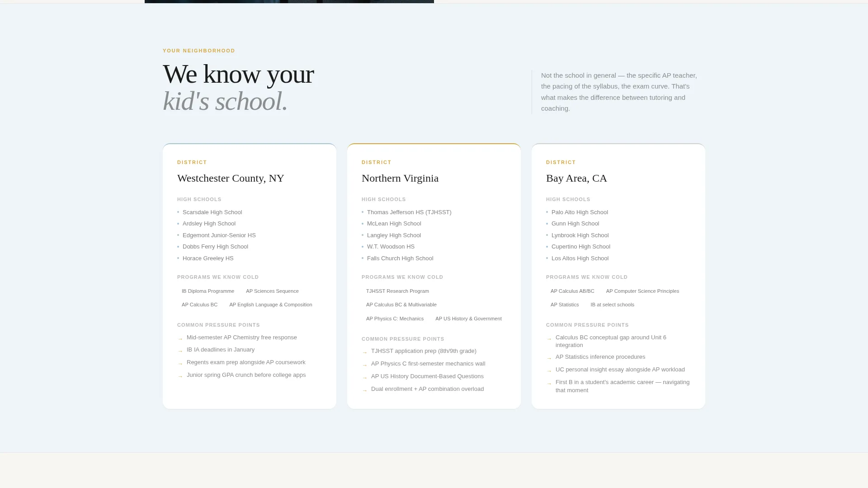The height and width of the screenshot is (488, 868).
Task: Click the Westchester County, NY district heading
Action: 231,178
